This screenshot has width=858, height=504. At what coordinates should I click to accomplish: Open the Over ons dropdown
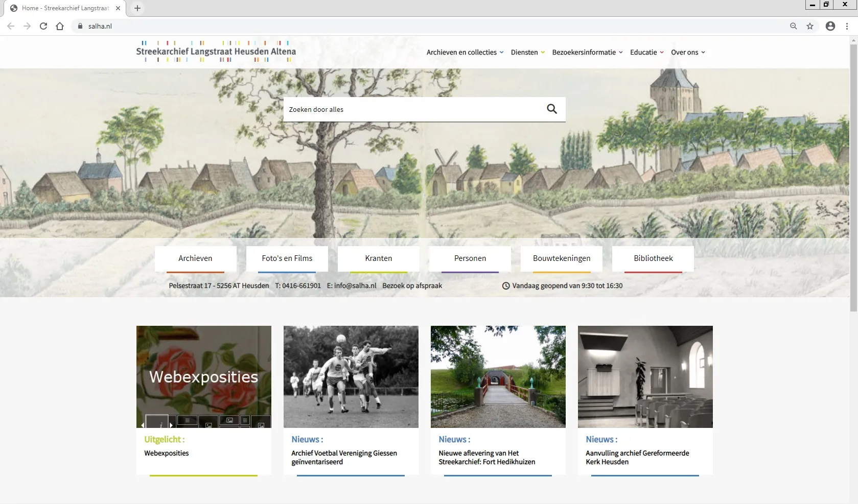(685, 52)
